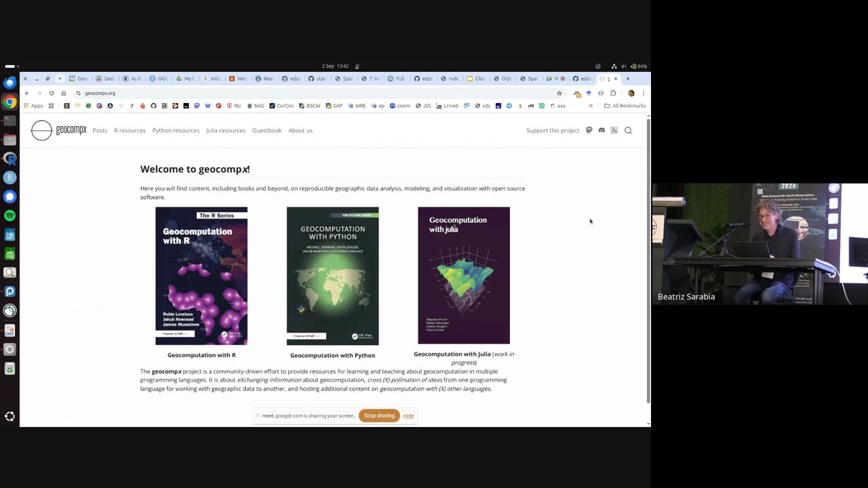This screenshot has width=868, height=488.
Task: Open the Telegram bookmark icon
Action: [509, 106]
